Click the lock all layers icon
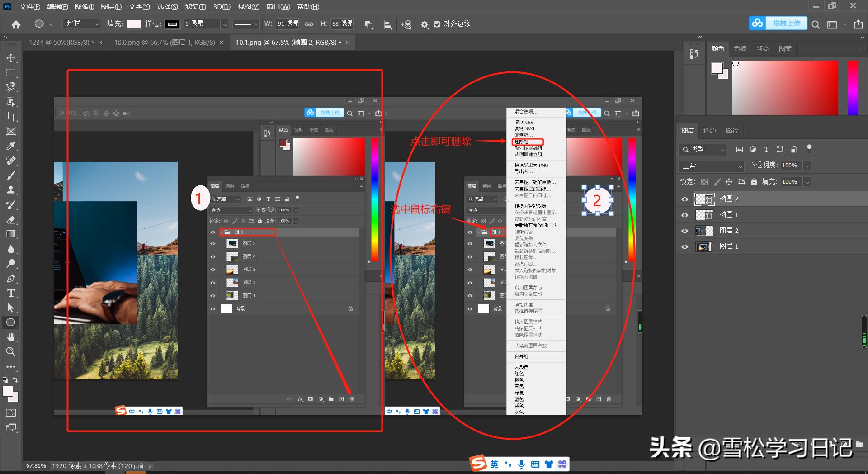Viewport: 868px width, 474px height. pyautogui.click(x=754, y=182)
